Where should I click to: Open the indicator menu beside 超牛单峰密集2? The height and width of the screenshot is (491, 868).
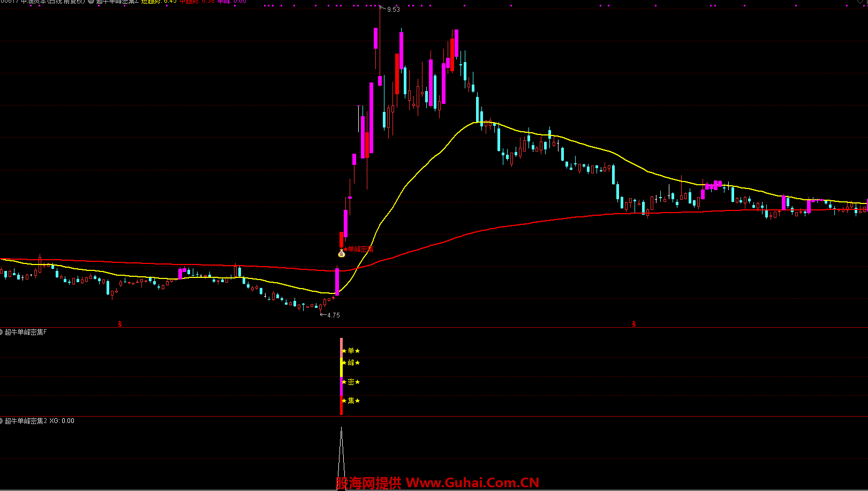click(2, 421)
